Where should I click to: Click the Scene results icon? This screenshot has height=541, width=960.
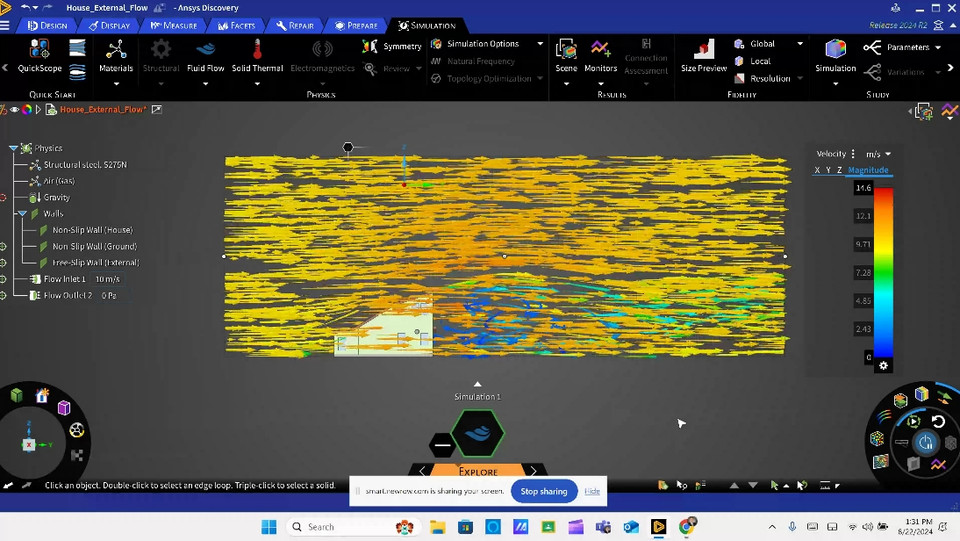point(566,55)
